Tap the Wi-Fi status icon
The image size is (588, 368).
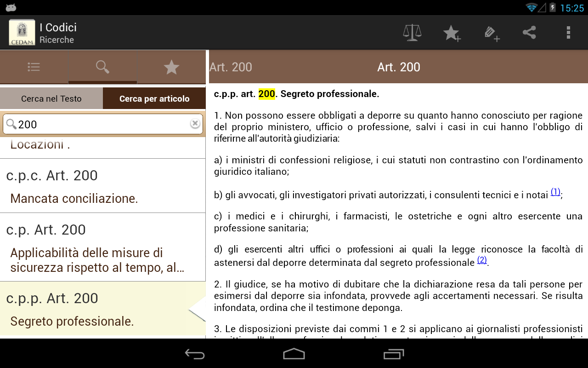pyautogui.click(x=531, y=7)
